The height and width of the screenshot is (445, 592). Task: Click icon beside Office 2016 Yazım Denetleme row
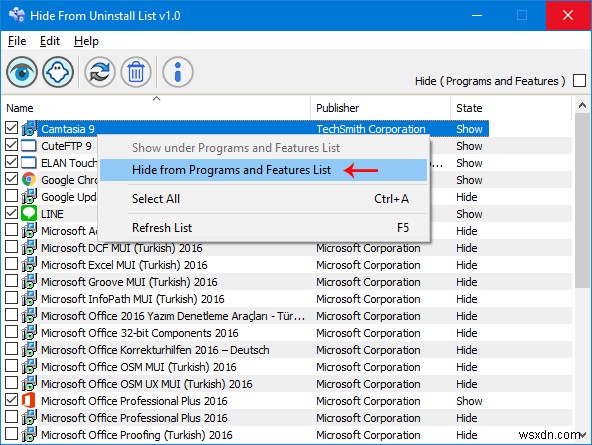[29, 315]
